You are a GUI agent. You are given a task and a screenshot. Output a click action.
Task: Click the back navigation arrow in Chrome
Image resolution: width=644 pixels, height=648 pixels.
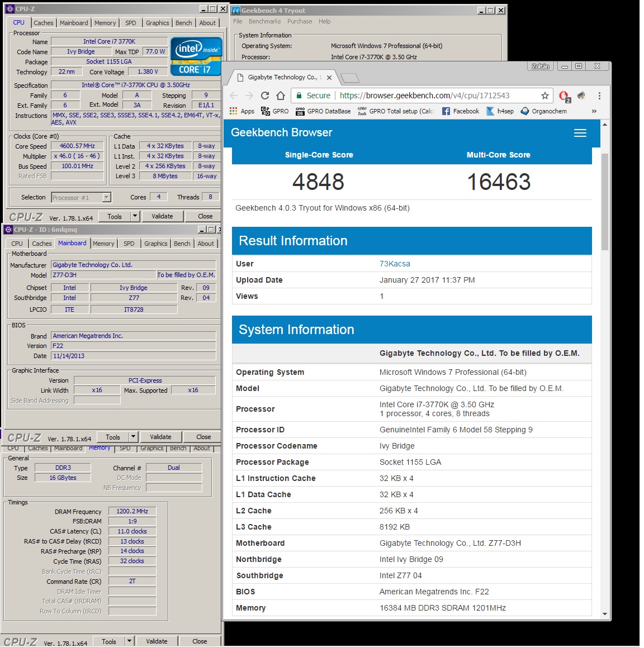234,96
